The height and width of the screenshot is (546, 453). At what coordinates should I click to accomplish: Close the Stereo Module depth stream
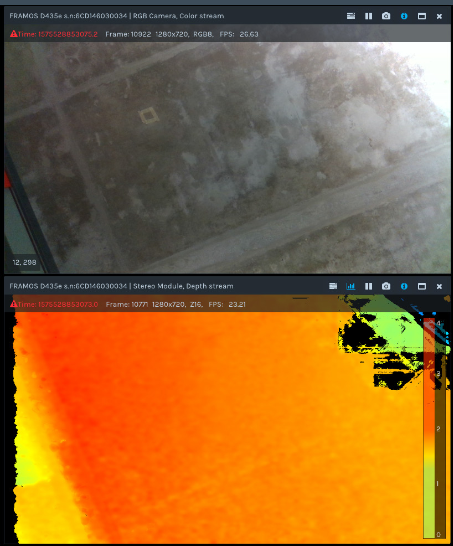(x=439, y=286)
